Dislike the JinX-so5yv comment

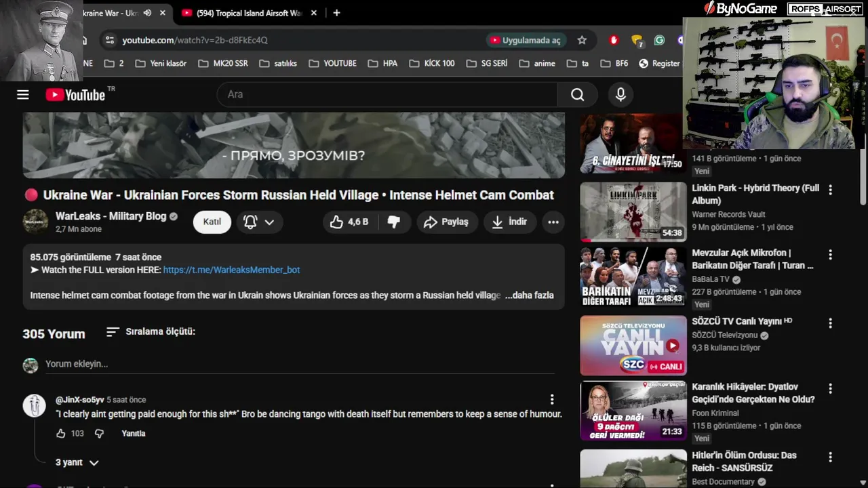point(100,433)
